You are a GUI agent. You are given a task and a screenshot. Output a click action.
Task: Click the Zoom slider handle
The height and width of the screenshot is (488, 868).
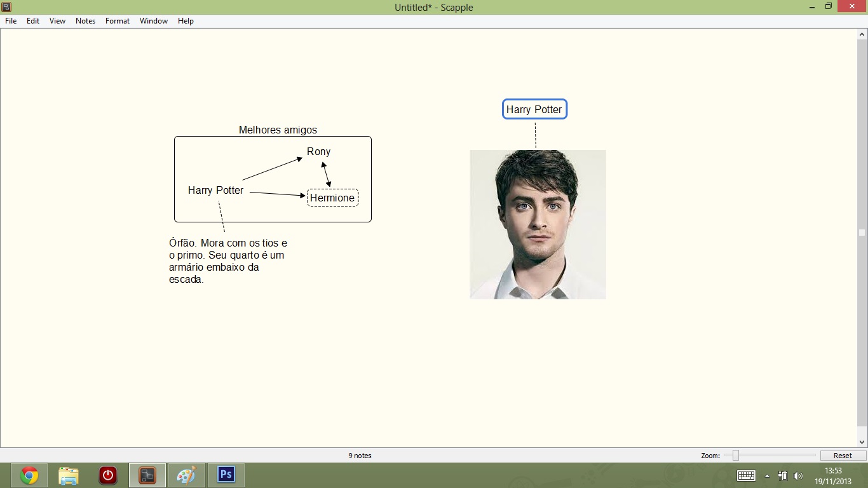click(735, 455)
